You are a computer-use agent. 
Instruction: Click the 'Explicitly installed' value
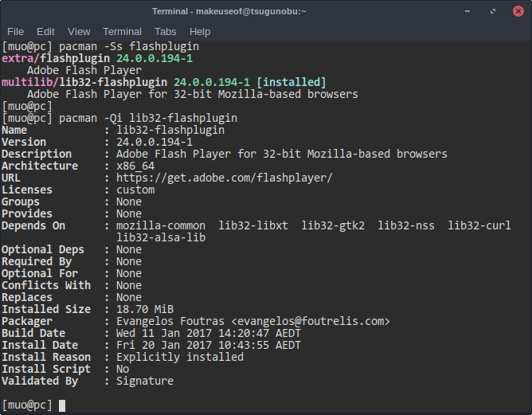pos(180,357)
